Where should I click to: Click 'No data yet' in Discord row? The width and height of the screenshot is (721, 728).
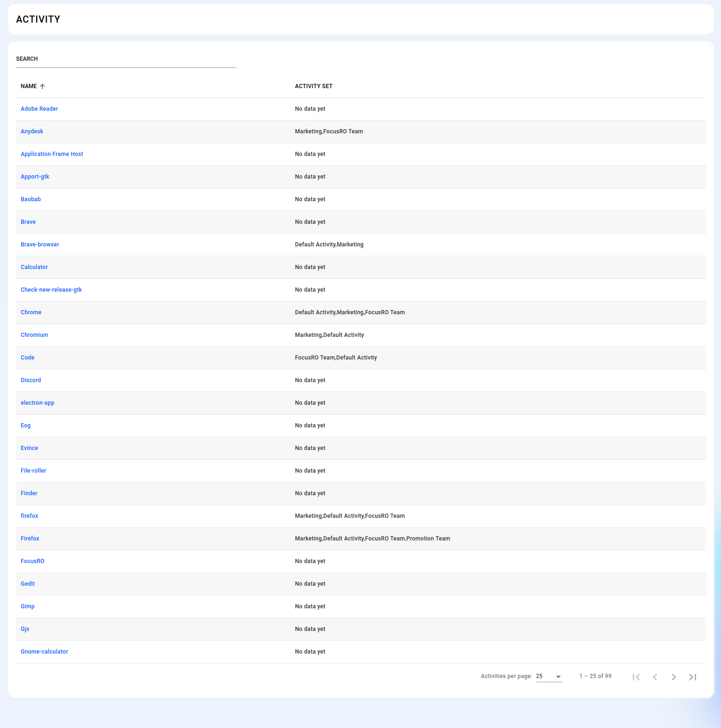pos(310,380)
